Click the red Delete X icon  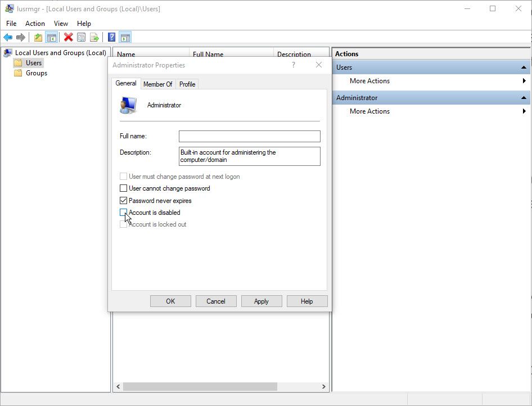tap(68, 38)
